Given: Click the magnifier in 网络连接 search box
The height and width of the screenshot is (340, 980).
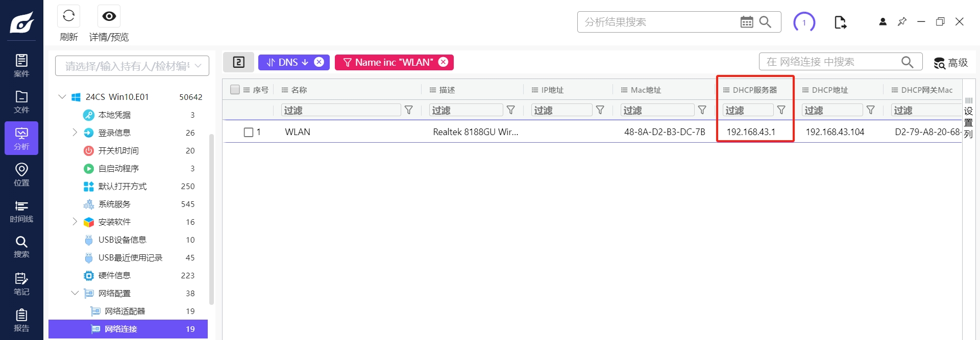Looking at the screenshot, I should 907,62.
